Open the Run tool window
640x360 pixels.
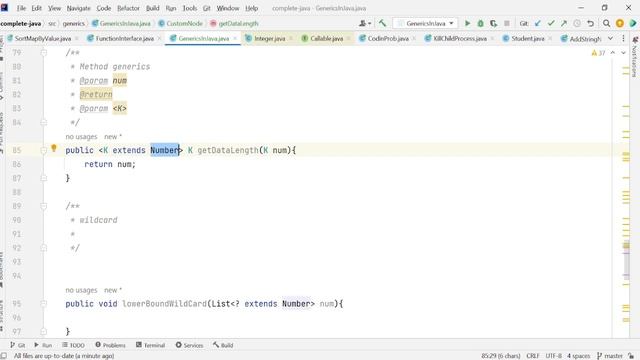pos(43,345)
